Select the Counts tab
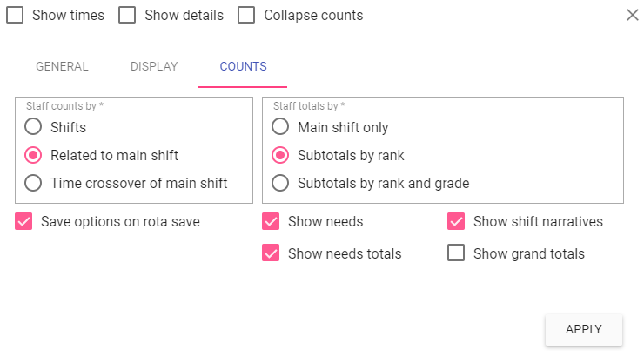The height and width of the screenshot is (357, 644). coord(243,66)
